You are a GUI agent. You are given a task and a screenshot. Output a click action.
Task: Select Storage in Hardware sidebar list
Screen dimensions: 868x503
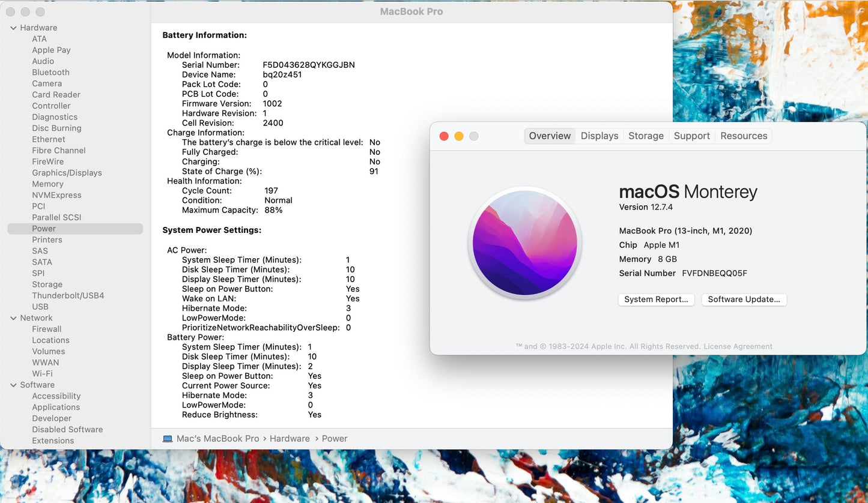[x=47, y=285]
